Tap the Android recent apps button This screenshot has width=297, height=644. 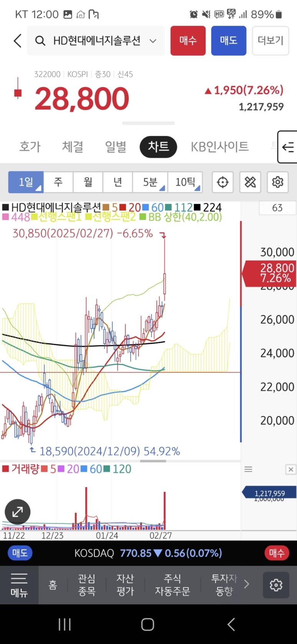click(65, 624)
